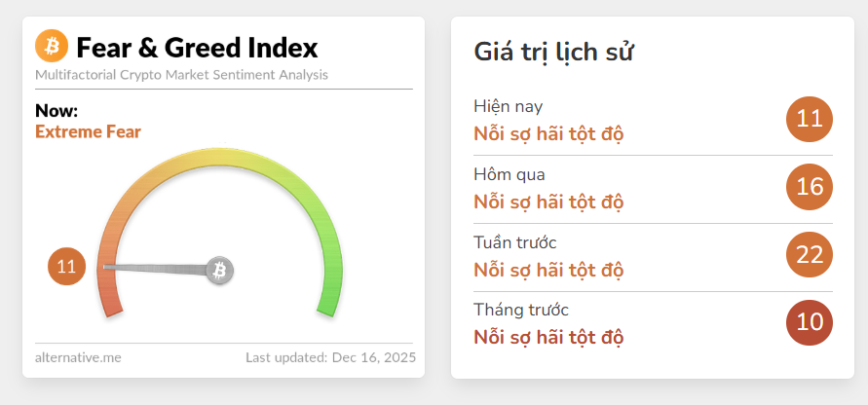Click the orange Extreme Fear status text
This screenshot has height=405, width=868.
click(x=88, y=131)
